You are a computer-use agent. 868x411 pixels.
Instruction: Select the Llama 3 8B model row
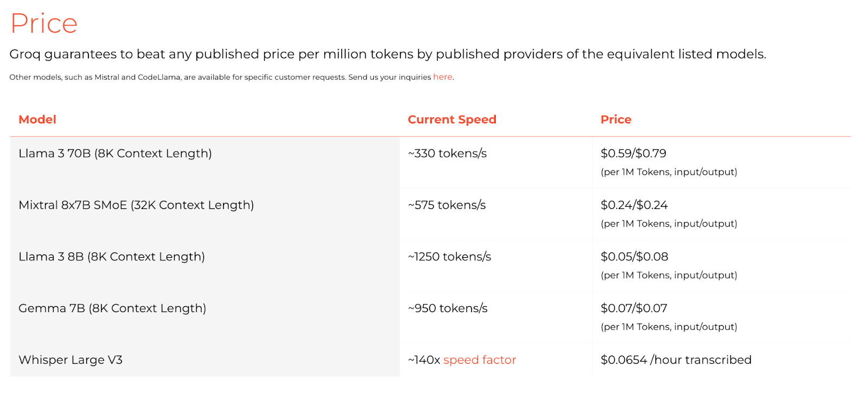click(431, 265)
